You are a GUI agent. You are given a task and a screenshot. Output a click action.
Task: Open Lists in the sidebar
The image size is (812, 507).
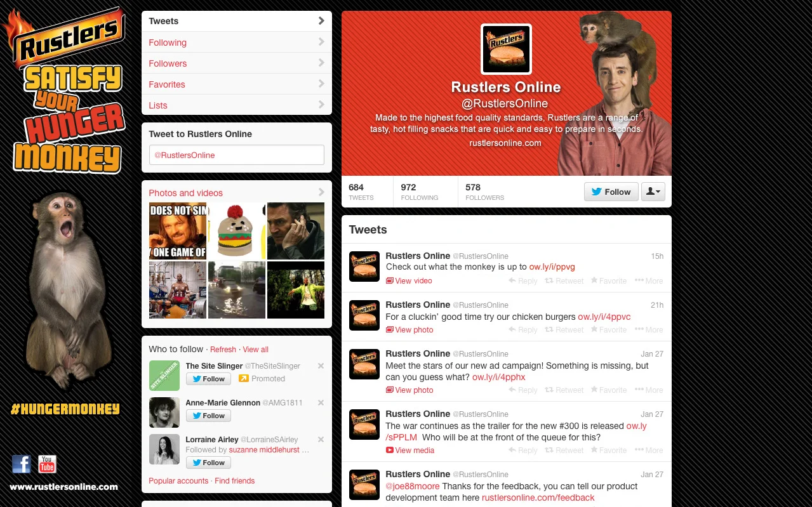[236, 105]
